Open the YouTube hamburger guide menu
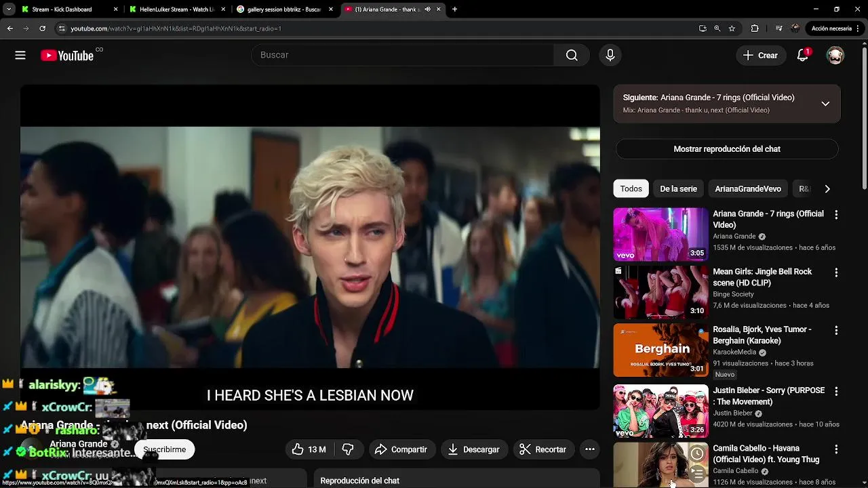Screen dimensions: 868x488 (x=20, y=56)
